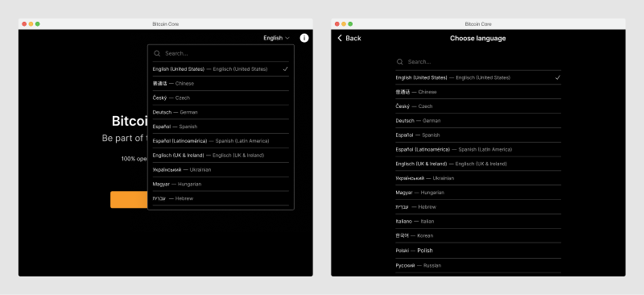Screen dimensions: 644x295
Task: Minimize the left Bitcoin Core window
Action: tap(31, 24)
